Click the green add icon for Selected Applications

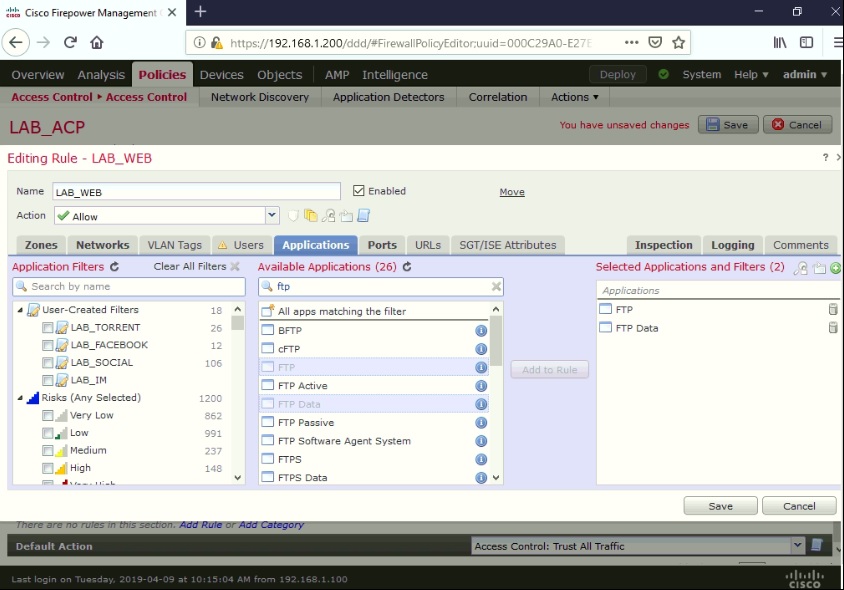click(x=836, y=268)
